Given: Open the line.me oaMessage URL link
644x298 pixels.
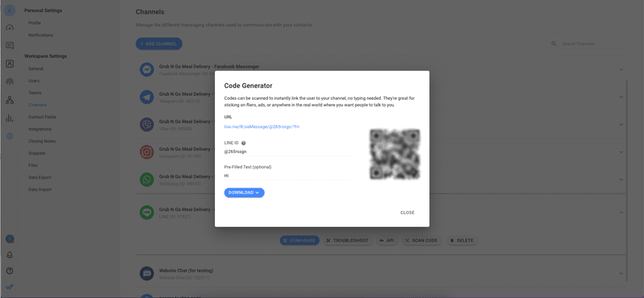Looking at the screenshot, I should pos(262,127).
